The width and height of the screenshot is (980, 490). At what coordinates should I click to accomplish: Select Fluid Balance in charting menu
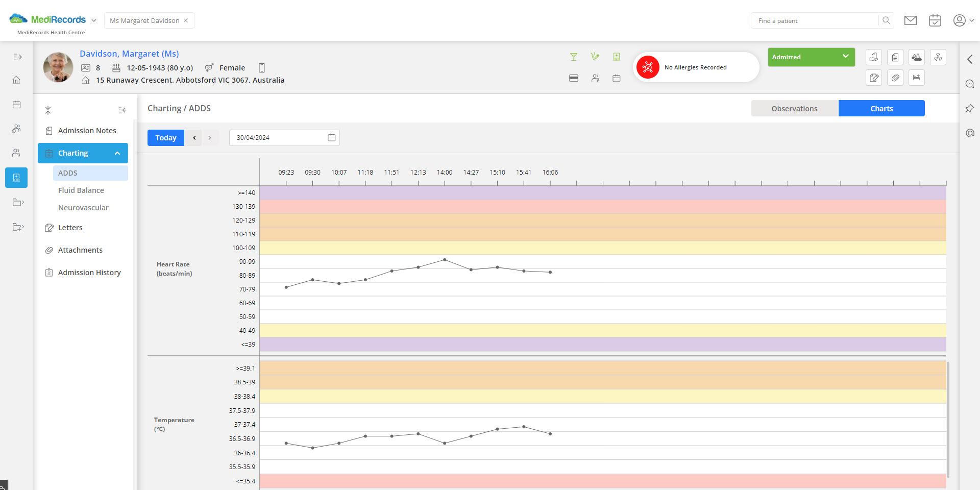[81, 190]
